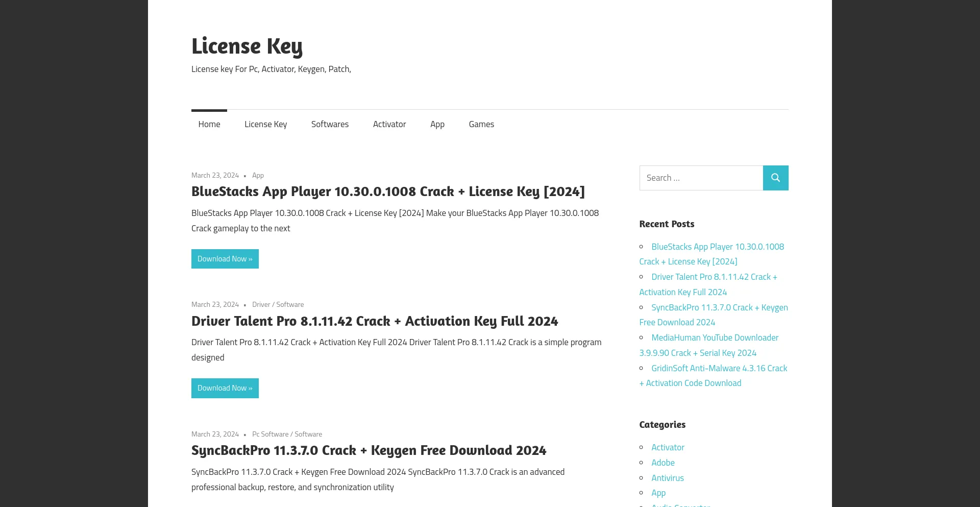Open BlueStacks App Player post heading
Image resolution: width=980 pixels, height=507 pixels.
tap(388, 191)
